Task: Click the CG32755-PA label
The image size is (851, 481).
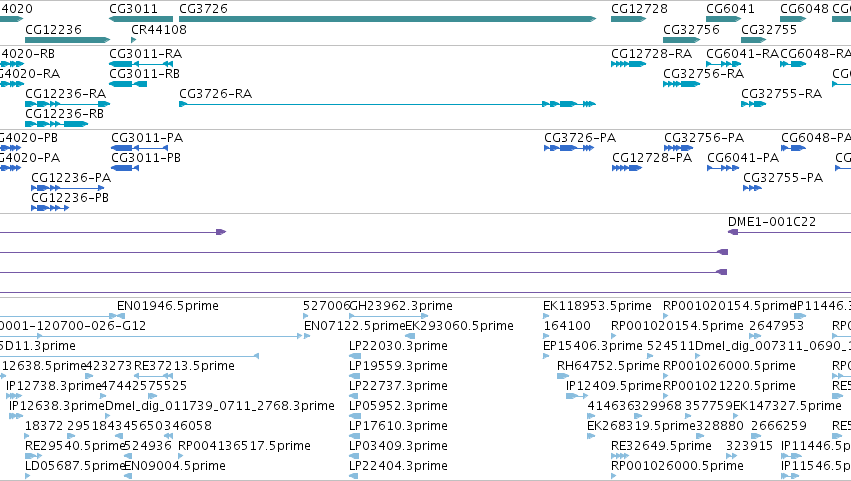Action: (x=783, y=178)
